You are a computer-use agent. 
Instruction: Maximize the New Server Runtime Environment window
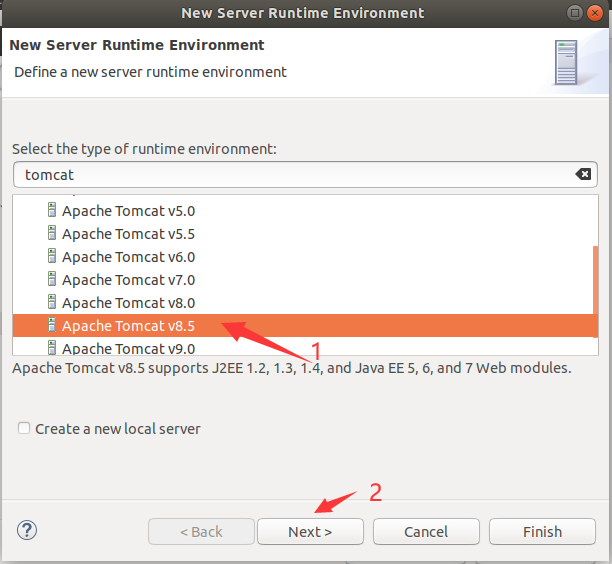(x=575, y=13)
